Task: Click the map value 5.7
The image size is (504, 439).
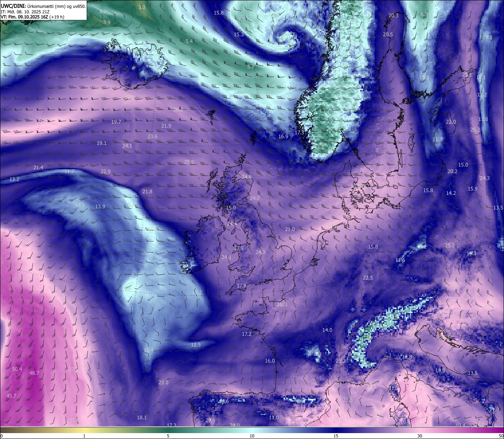Action: tap(251, 67)
